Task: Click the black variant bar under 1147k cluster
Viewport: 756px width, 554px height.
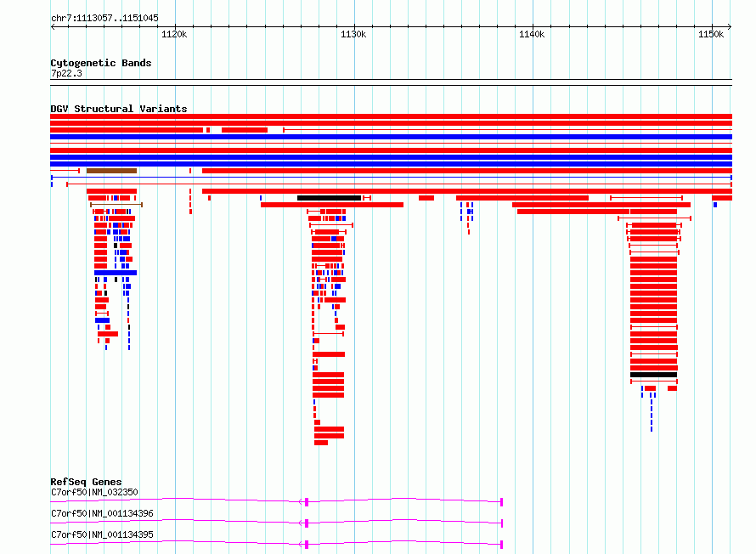Action: click(654, 375)
